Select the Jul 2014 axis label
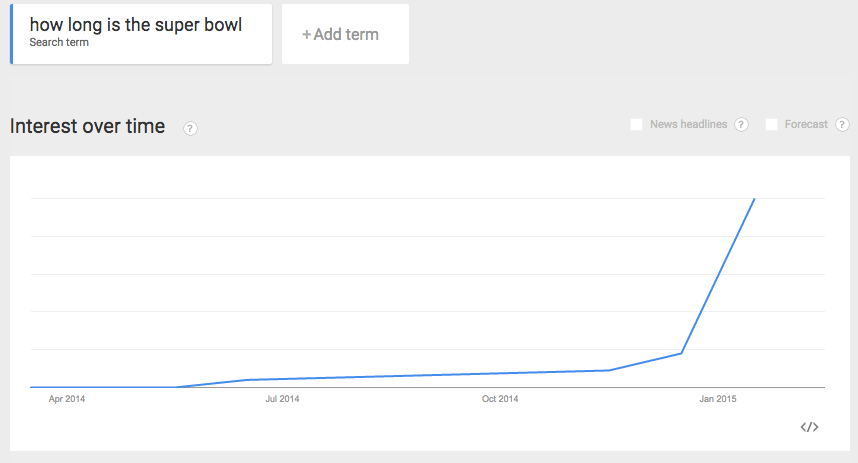Viewport: 858px width, 463px height. tap(282, 400)
